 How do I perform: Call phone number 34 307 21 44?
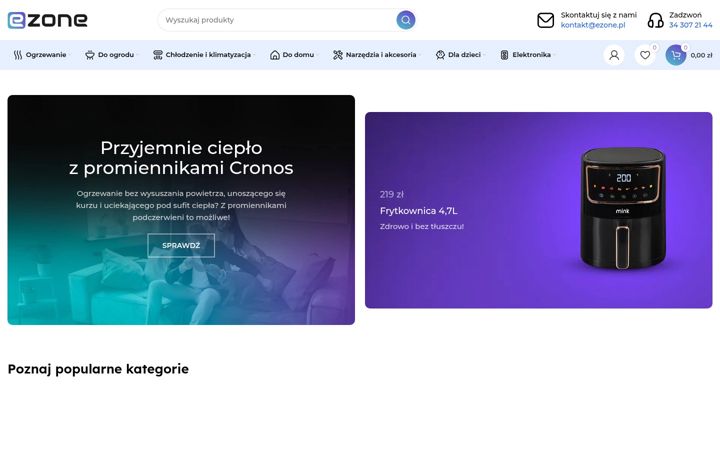[x=691, y=25]
